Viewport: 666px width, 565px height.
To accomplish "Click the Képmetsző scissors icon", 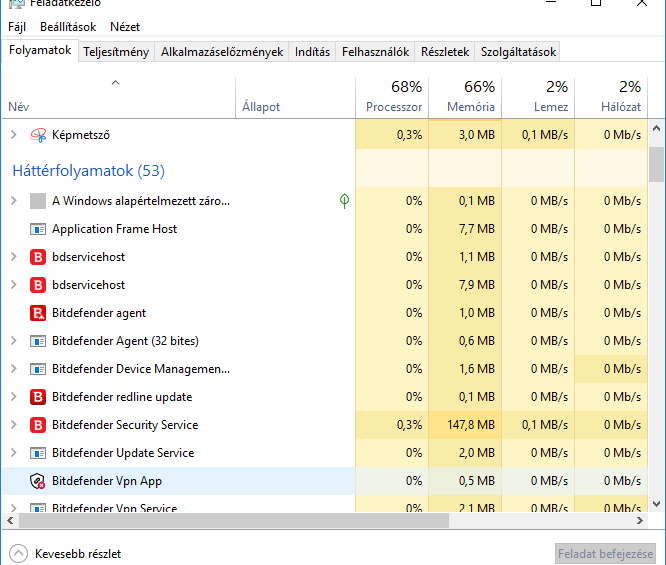I will click(38, 135).
